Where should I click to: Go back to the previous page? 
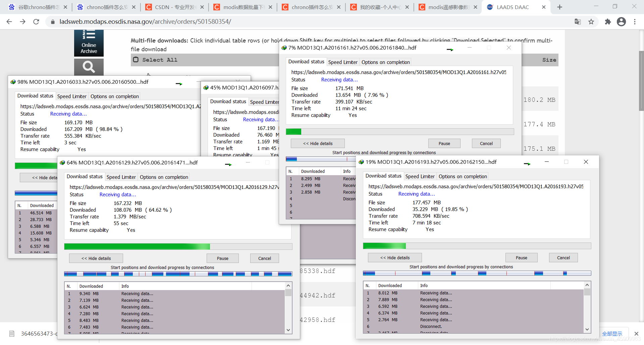9,22
